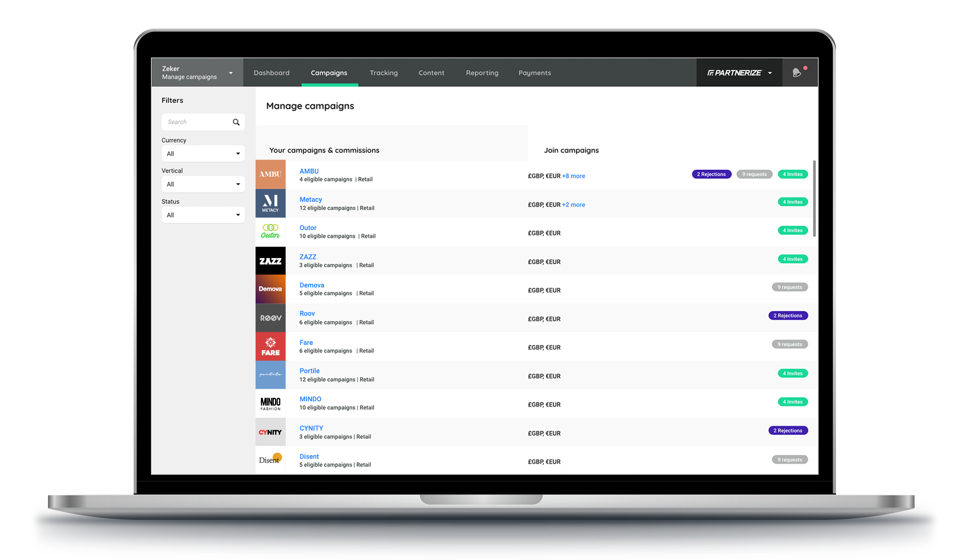The image size is (970, 560).
Task: Switch to the Reporting tab
Action: click(x=482, y=72)
